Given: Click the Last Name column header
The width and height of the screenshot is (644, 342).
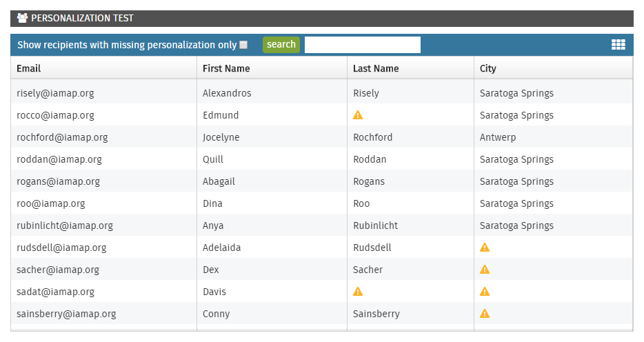Looking at the screenshot, I should [411, 68].
